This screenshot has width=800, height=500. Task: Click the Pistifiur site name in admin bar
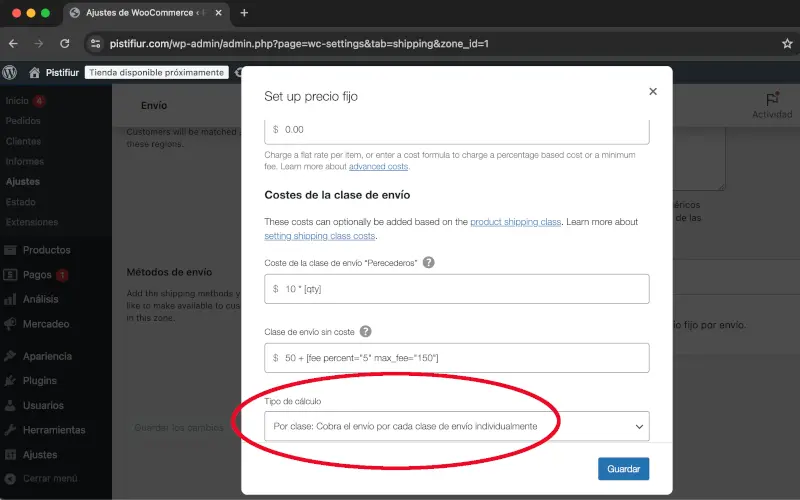coord(62,72)
